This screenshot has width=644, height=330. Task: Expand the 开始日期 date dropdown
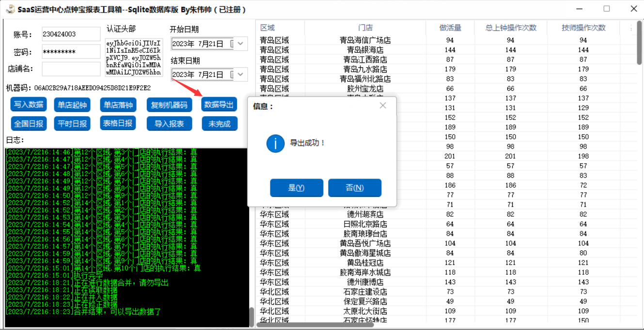[x=241, y=44]
